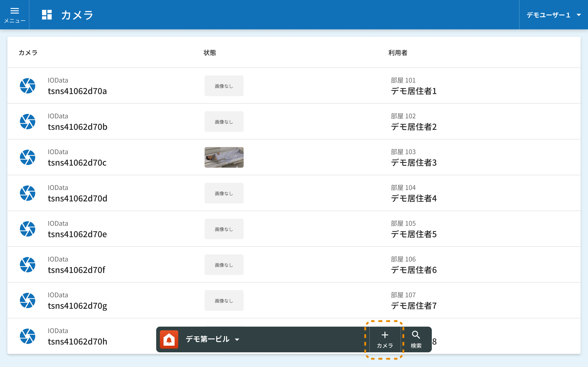Image resolution: width=588 pixels, height=367 pixels.
Task: Open search with the magnifier icon
Action: (416, 339)
